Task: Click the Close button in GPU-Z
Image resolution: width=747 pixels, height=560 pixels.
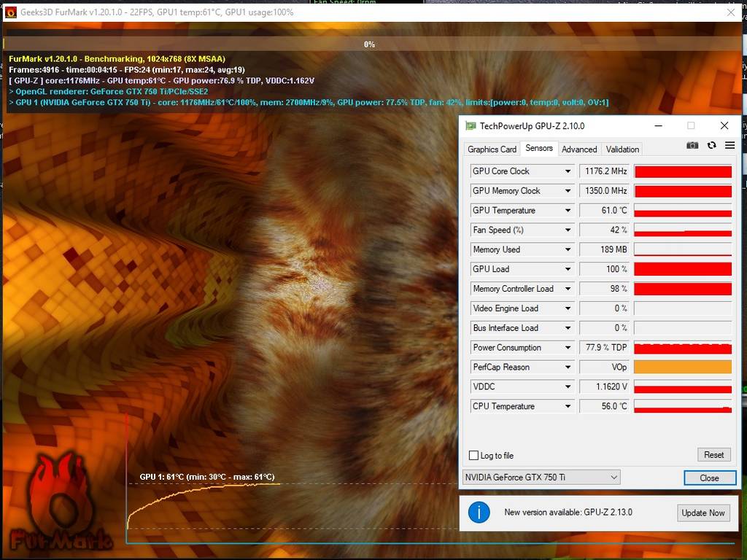Action: pyautogui.click(x=710, y=478)
